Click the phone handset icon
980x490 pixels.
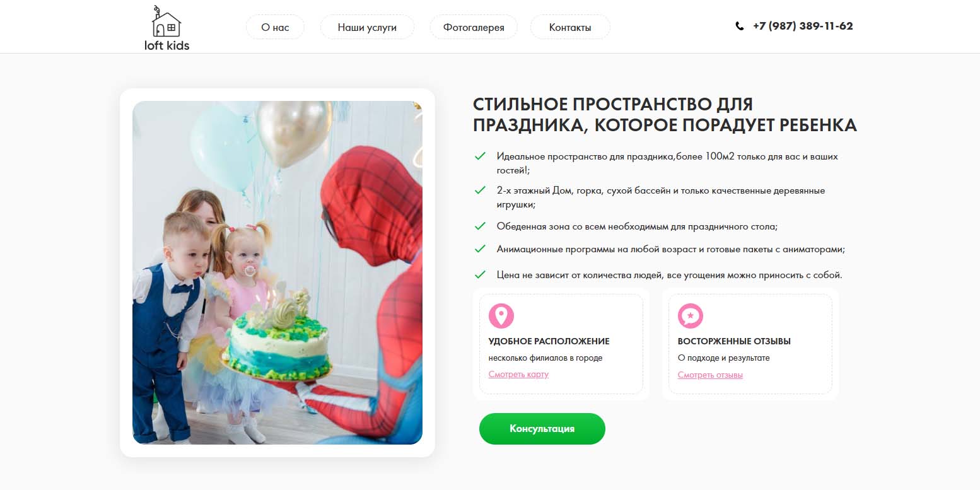(740, 26)
